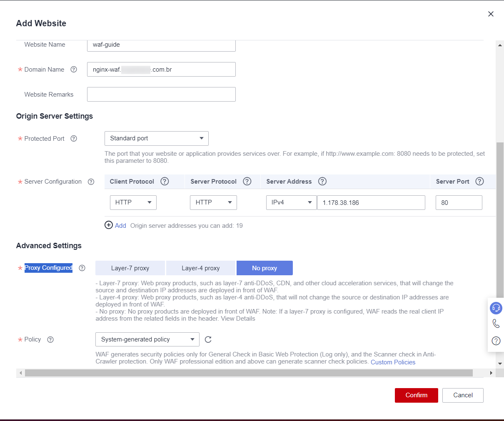Click the help icon beside Domain Name
Image resolution: width=504 pixels, height=421 pixels.
tap(74, 70)
